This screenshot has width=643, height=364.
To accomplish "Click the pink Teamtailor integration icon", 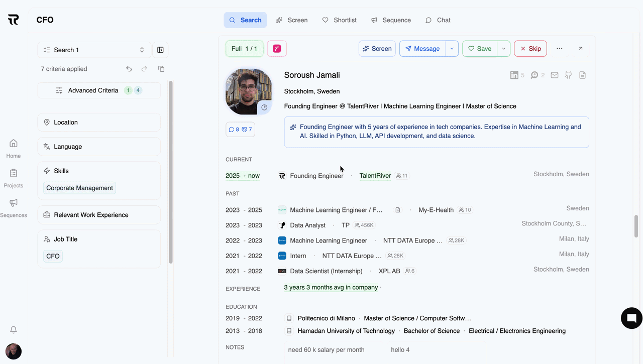I will tap(277, 49).
